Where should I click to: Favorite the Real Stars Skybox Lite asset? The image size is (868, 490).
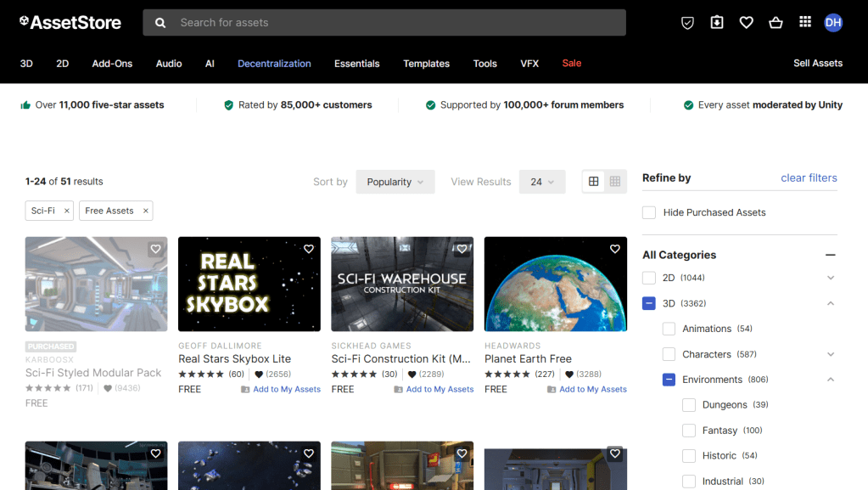coord(309,249)
